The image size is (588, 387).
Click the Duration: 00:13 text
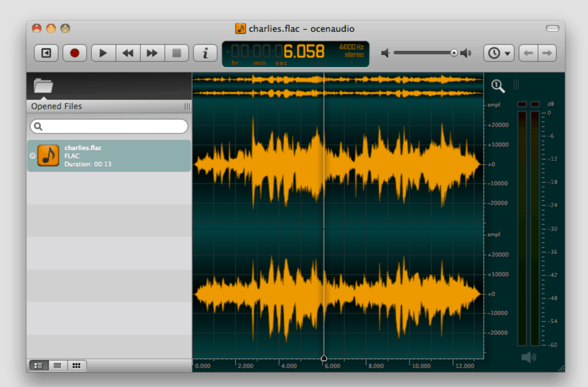pos(88,164)
